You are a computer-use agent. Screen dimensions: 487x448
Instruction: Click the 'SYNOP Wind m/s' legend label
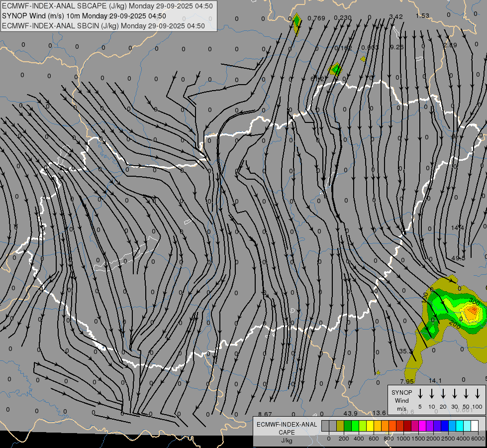(401, 400)
